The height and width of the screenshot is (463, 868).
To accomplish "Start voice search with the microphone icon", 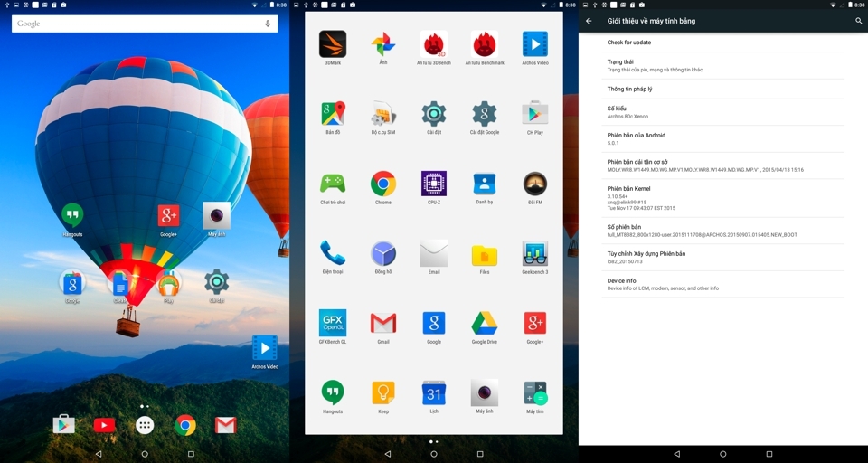I will point(268,24).
